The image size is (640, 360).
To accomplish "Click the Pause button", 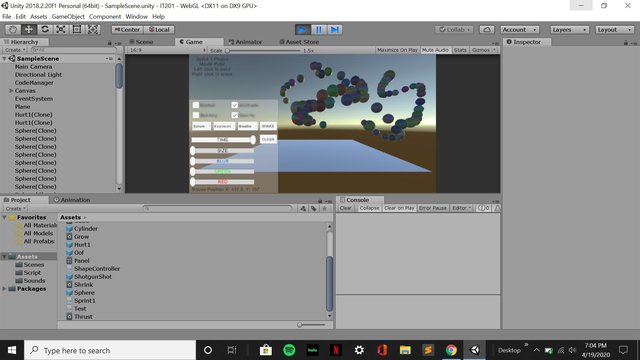I will coord(318,30).
